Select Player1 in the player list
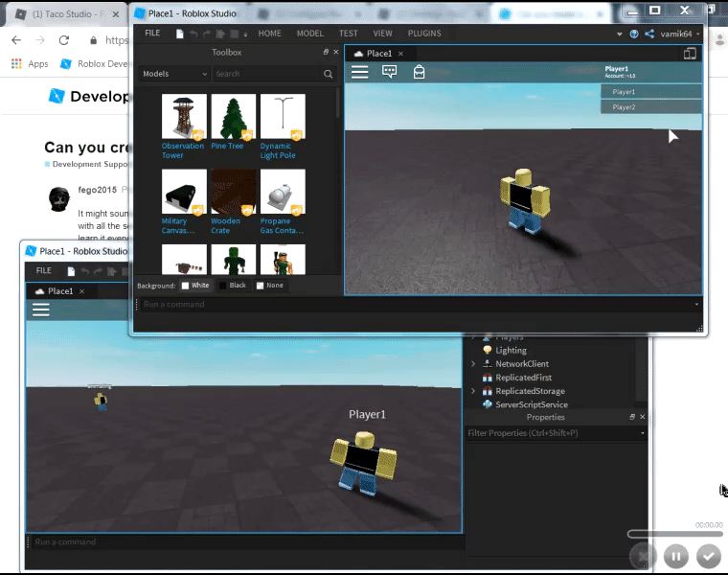This screenshot has width=728, height=575. 651,92
